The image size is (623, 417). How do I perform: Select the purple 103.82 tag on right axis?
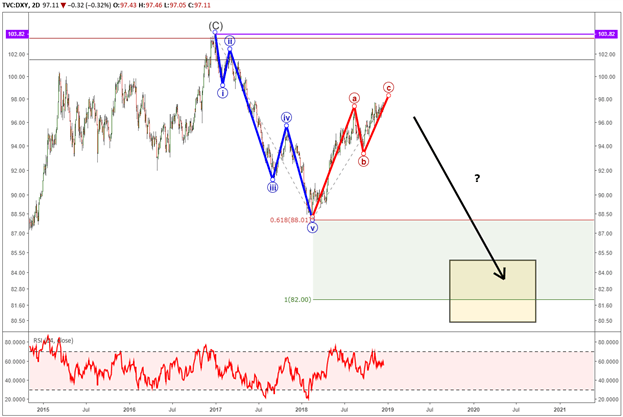pyautogui.click(x=607, y=35)
